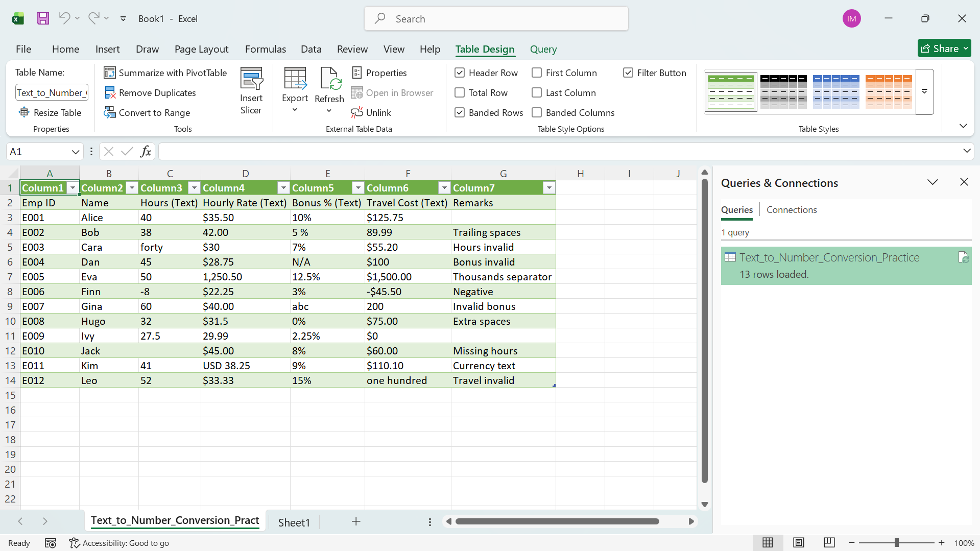Viewport: 980px width, 551px height.
Task: Unlink the external table data
Action: pos(371,113)
